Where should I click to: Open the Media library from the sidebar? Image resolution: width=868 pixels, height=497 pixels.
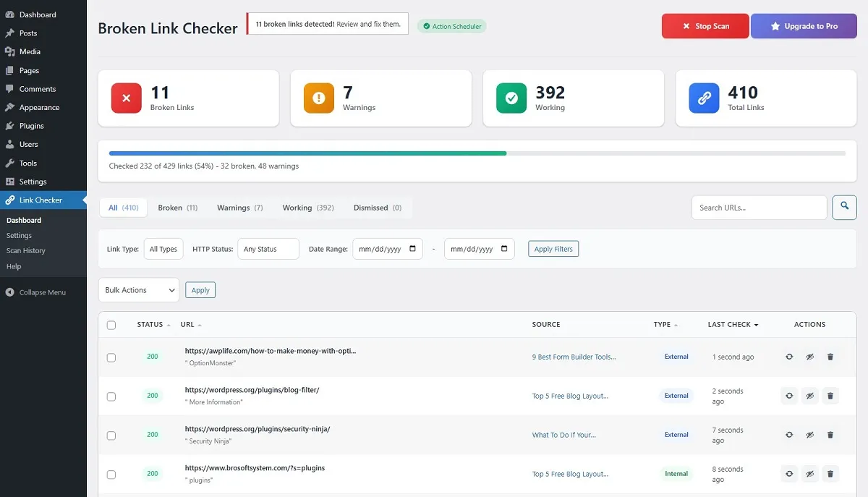(x=29, y=51)
